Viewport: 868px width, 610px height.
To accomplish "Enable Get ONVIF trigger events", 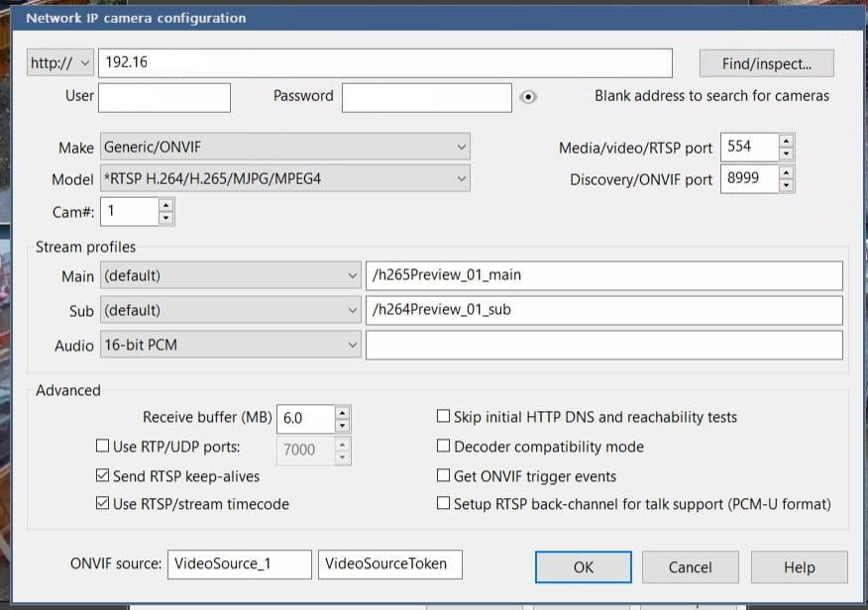I will click(x=444, y=475).
